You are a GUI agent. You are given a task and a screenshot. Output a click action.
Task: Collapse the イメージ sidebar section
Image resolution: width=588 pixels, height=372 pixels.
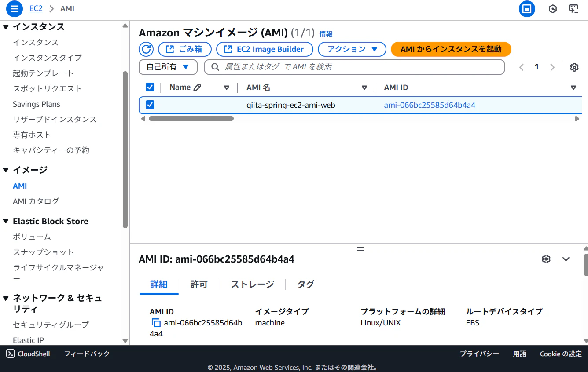[x=6, y=170]
